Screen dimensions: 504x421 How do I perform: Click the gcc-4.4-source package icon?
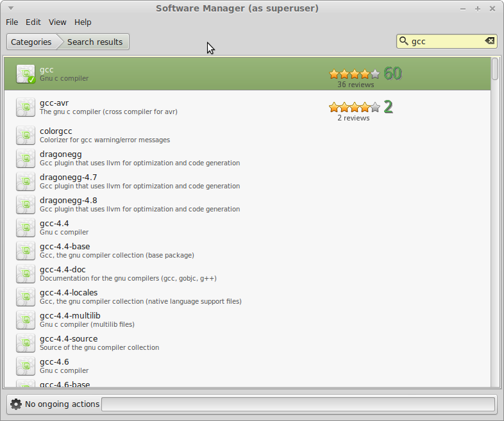[x=26, y=343]
